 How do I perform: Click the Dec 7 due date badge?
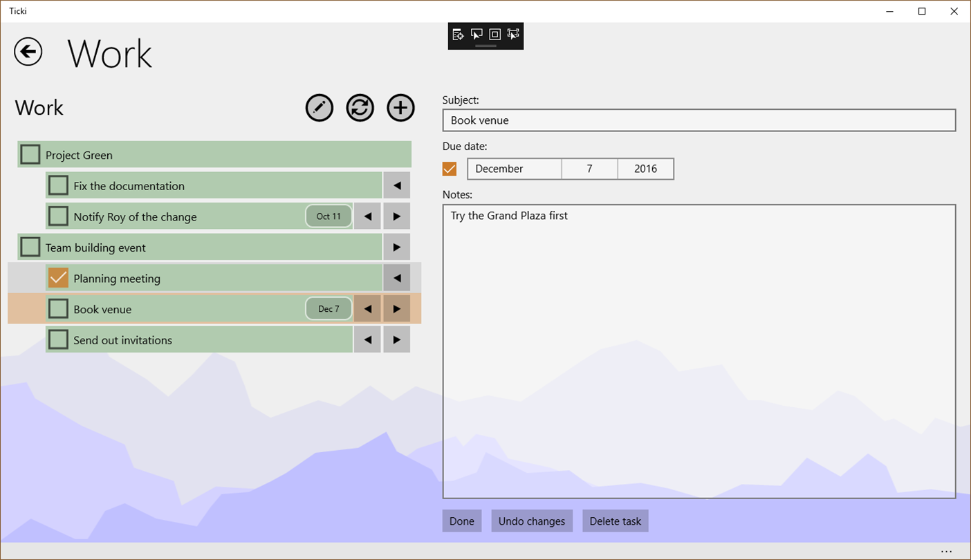point(329,309)
